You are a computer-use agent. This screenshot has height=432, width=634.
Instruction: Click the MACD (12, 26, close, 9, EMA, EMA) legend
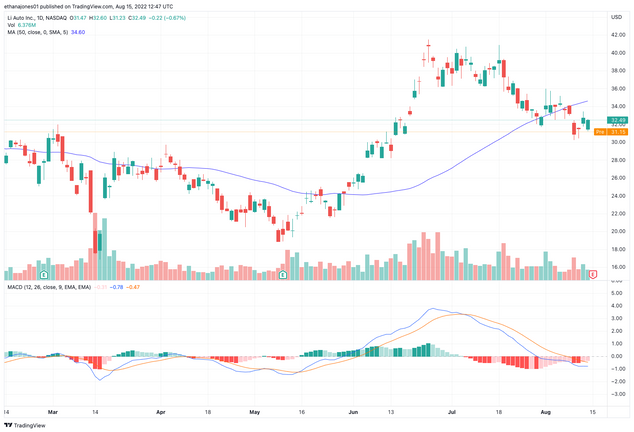(49, 287)
